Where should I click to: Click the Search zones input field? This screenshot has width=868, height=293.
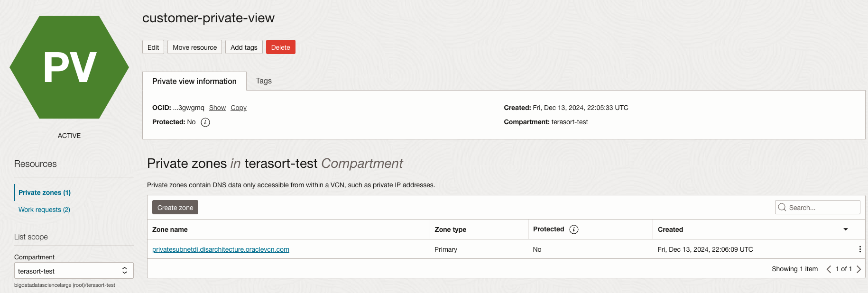tap(822, 208)
